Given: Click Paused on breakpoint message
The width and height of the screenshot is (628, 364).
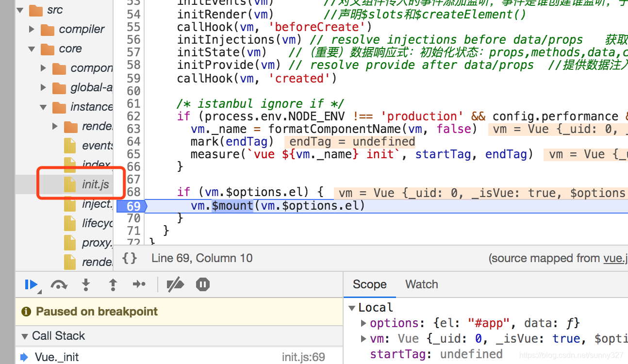Looking at the screenshot, I should tap(97, 312).
